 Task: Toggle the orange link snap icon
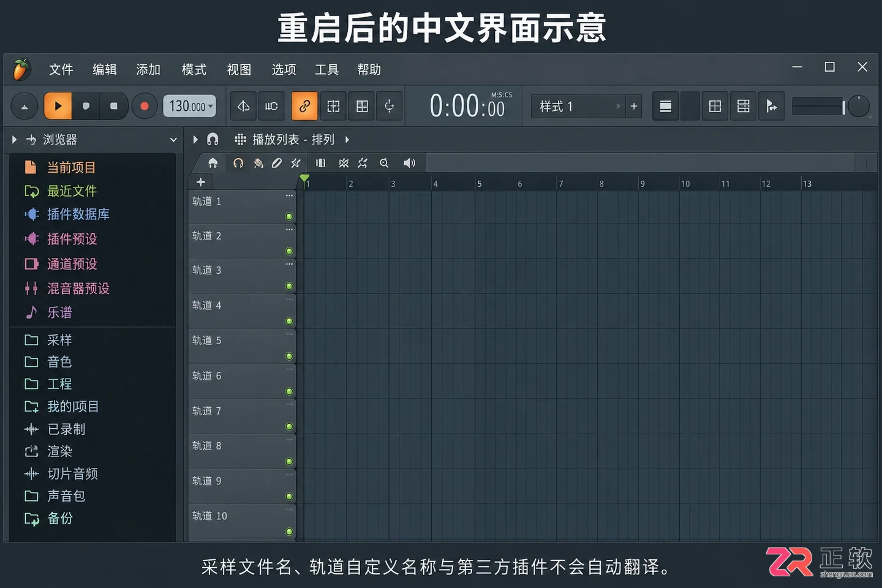(304, 107)
